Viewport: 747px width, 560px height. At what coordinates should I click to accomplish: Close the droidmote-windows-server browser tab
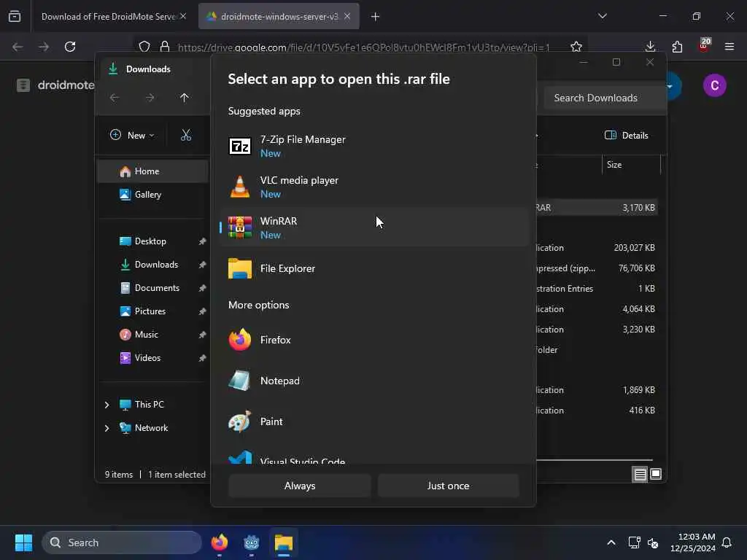(347, 17)
